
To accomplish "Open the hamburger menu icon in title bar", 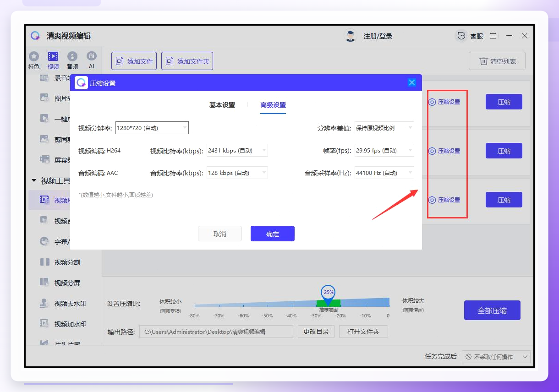I will click(493, 36).
